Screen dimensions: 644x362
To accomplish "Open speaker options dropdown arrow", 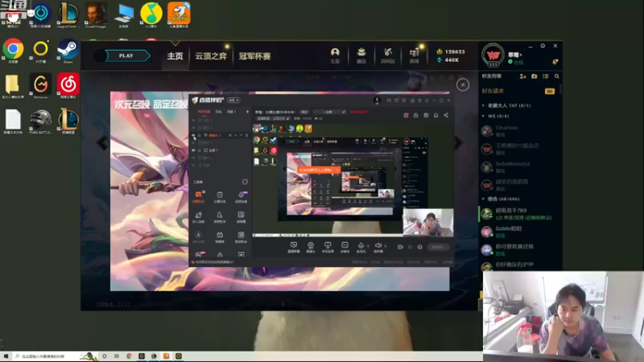I will 386,246.
